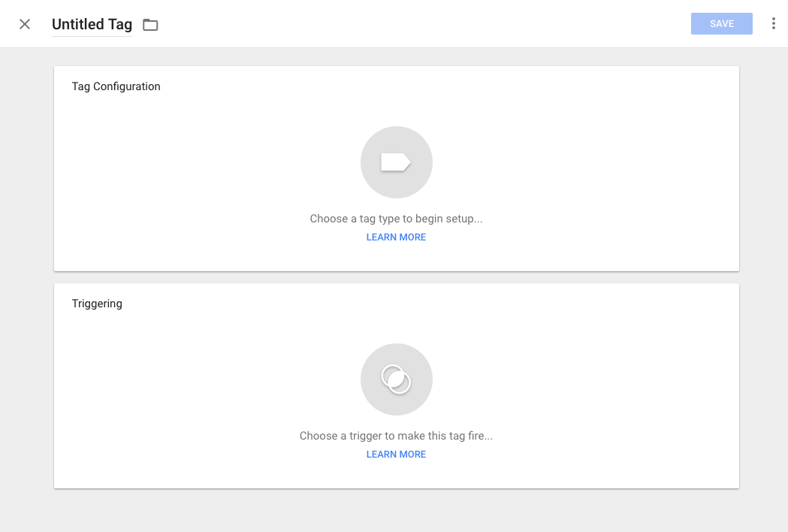Click "Choose a tag type to begin setup" text
This screenshot has height=532, width=788.
point(396,219)
